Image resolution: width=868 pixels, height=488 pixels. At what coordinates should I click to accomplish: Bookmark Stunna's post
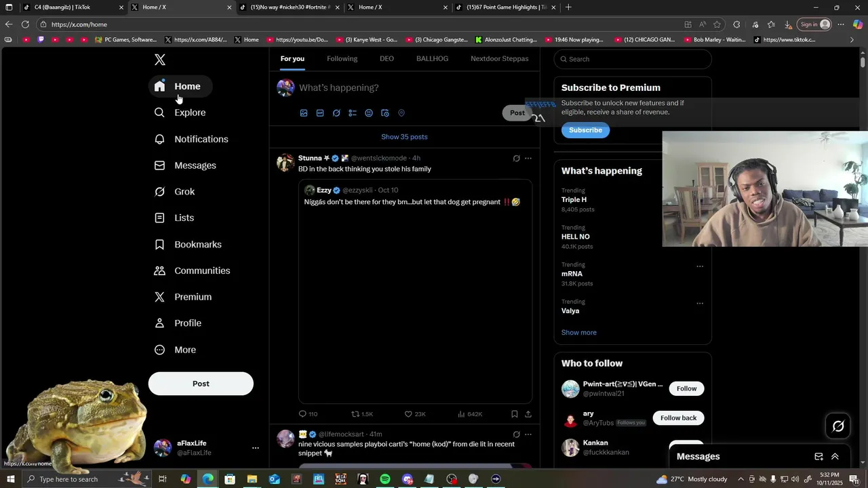pyautogui.click(x=515, y=414)
